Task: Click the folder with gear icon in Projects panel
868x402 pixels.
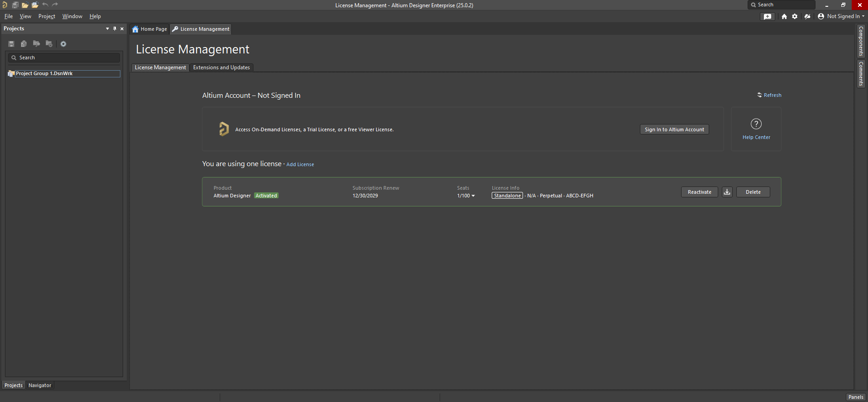Action: [x=49, y=44]
